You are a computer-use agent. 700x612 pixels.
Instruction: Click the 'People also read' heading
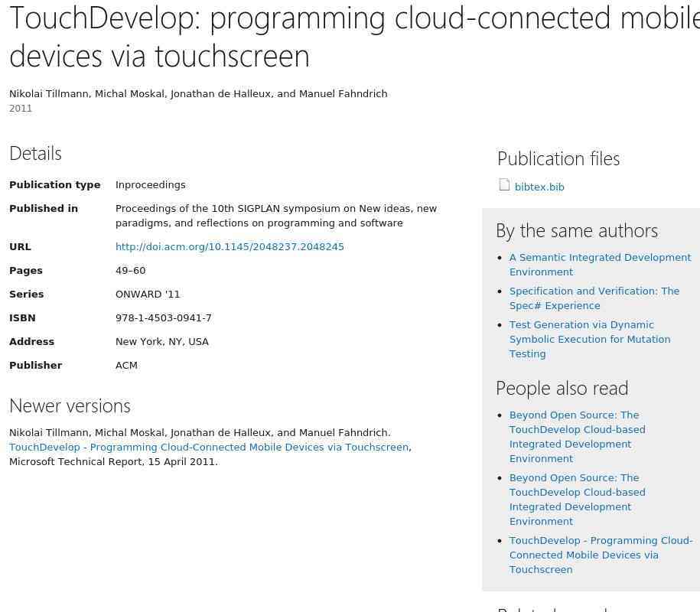click(x=562, y=389)
